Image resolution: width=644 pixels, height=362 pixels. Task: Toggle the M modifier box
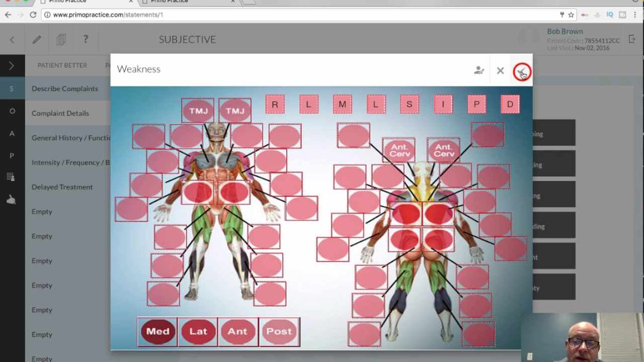(343, 104)
